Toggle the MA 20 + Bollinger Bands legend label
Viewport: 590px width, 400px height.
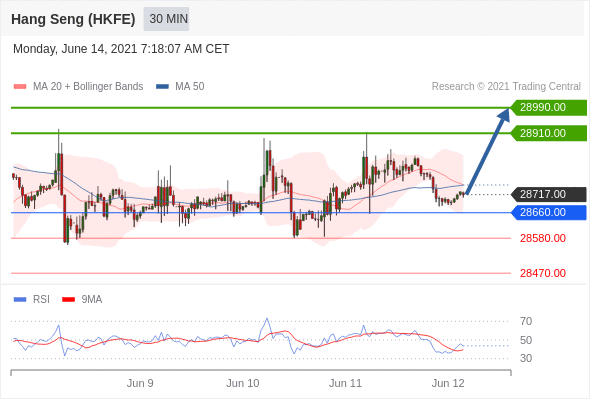(88, 87)
